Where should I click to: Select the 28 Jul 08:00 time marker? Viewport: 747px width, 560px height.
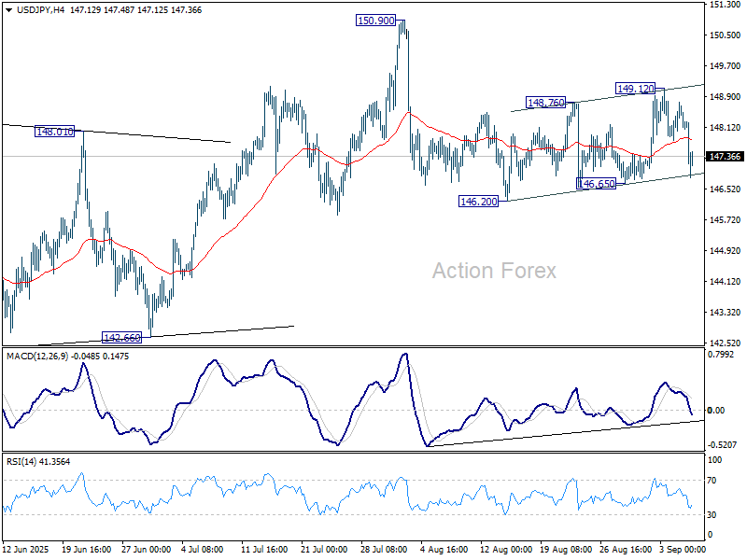point(383,551)
